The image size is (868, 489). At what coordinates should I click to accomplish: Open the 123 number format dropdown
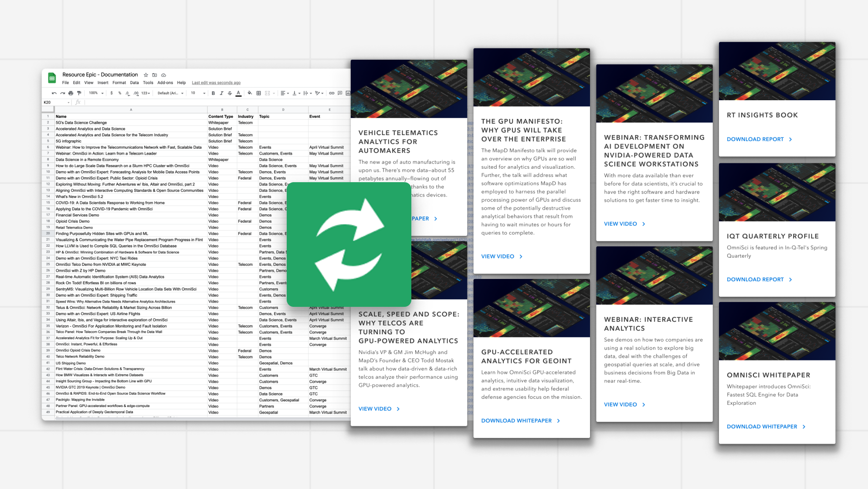click(146, 93)
